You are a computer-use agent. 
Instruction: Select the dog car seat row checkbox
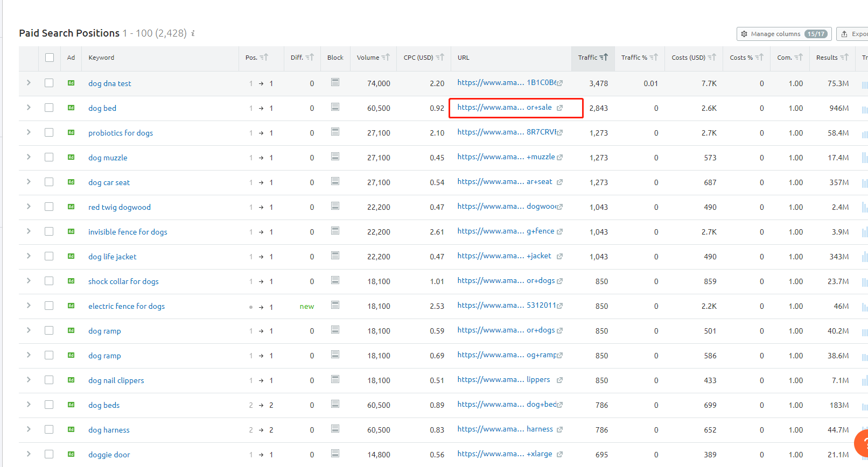(x=49, y=182)
